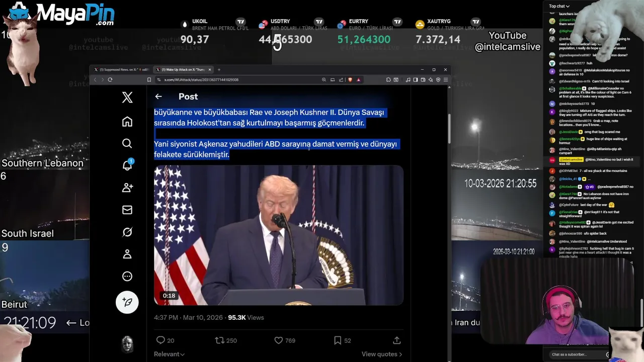This screenshot has width=644, height=362.
Task: Expand the Top chat dropdown
Action: 559,6
